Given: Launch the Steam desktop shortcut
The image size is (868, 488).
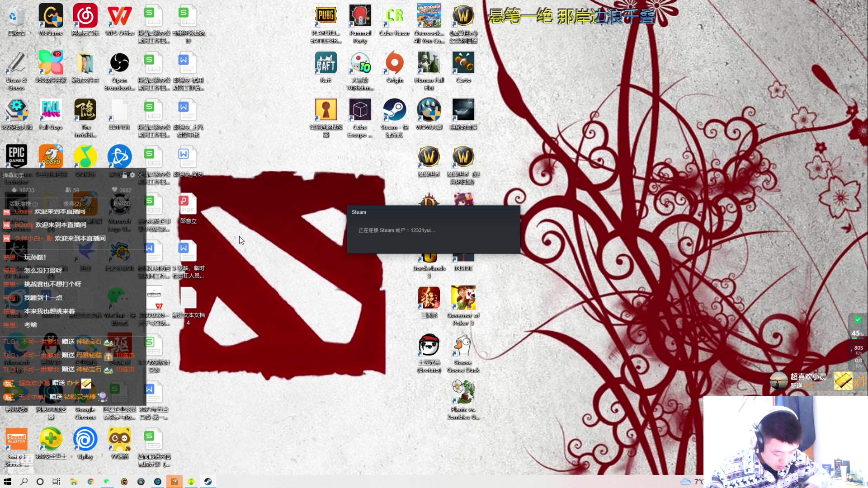Looking at the screenshot, I should click(x=395, y=118).
